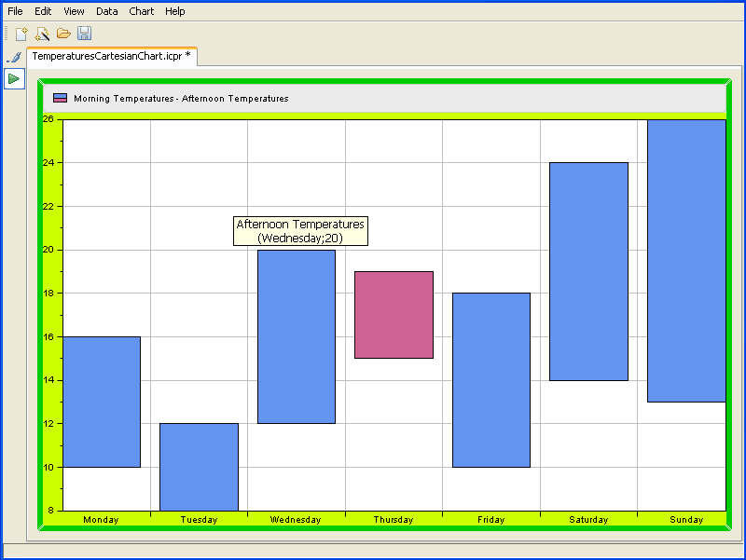Click the green run preview arrow

(x=14, y=79)
